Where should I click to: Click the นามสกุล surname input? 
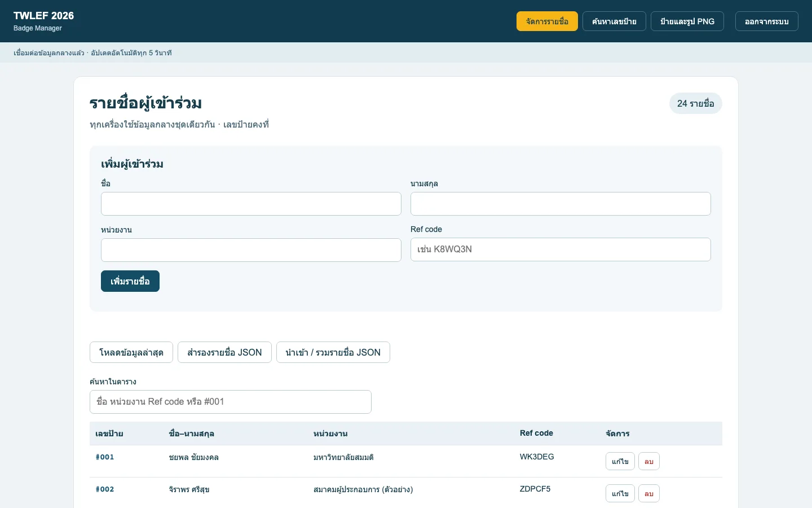tap(561, 204)
